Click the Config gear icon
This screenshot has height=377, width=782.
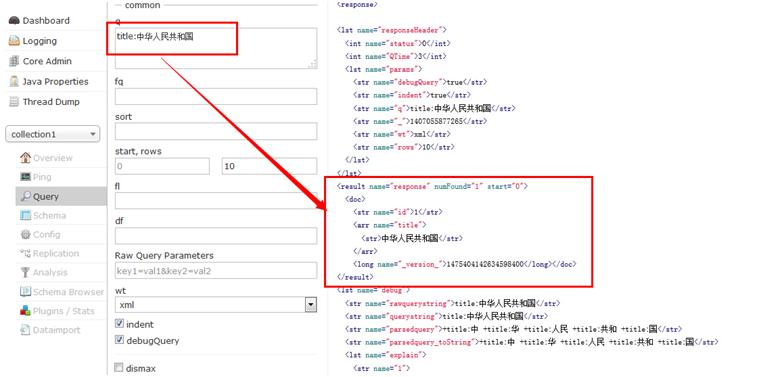coord(25,234)
